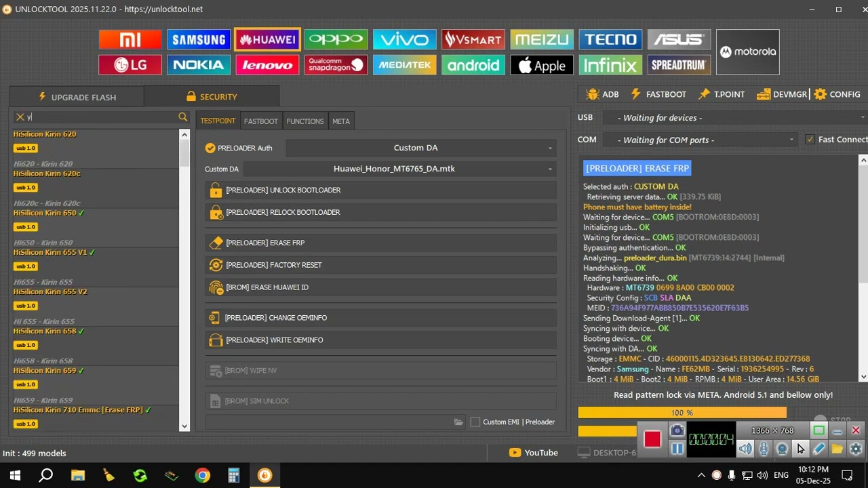Open the ADB toolbar button
Viewport: 868px width, 488px height.
point(602,94)
